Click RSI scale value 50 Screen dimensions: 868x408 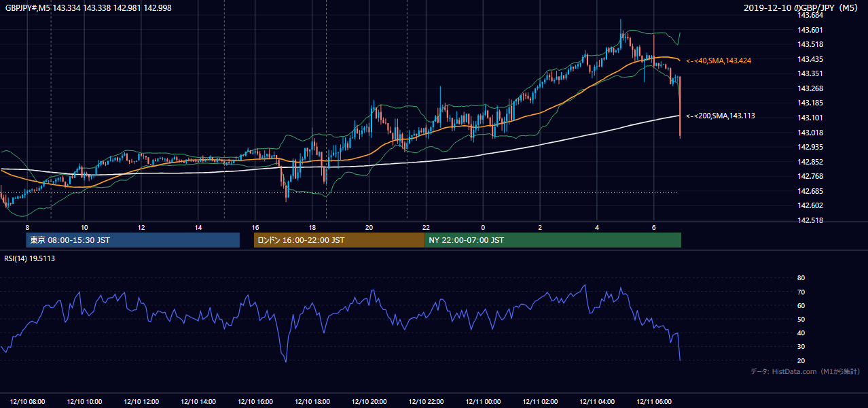(801, 319)
